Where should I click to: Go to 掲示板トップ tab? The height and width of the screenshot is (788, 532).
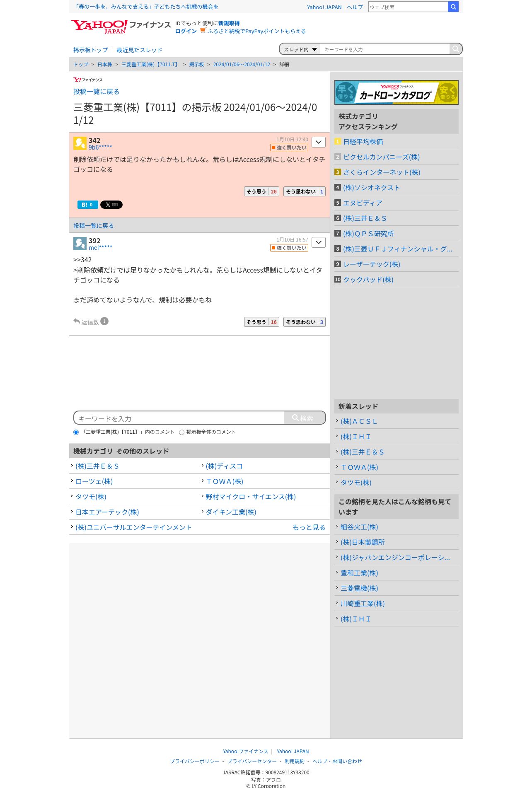[90, 50]
